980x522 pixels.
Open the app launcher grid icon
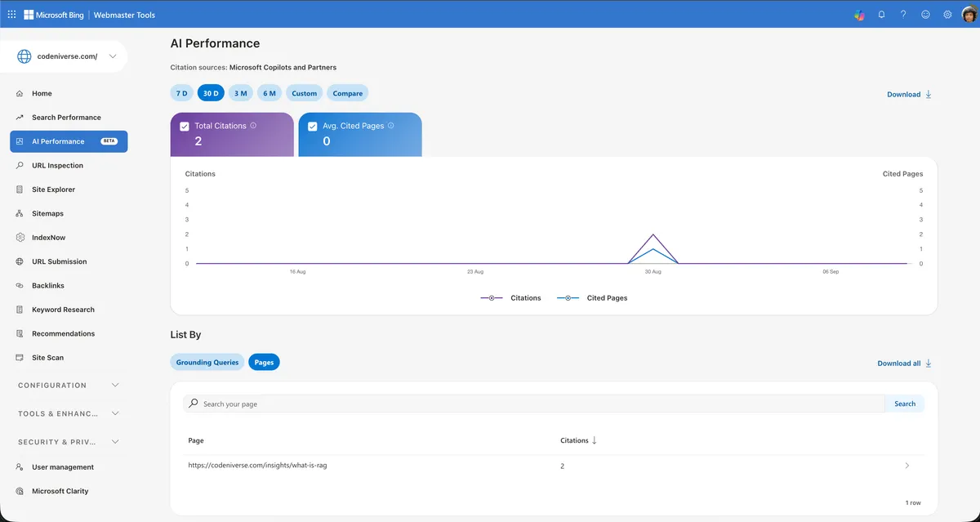pos(11,15)
